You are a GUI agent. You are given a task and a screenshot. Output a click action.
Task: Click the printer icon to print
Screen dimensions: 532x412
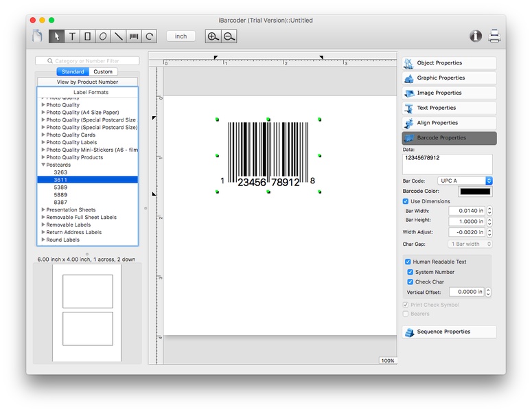tap(494, 36)
